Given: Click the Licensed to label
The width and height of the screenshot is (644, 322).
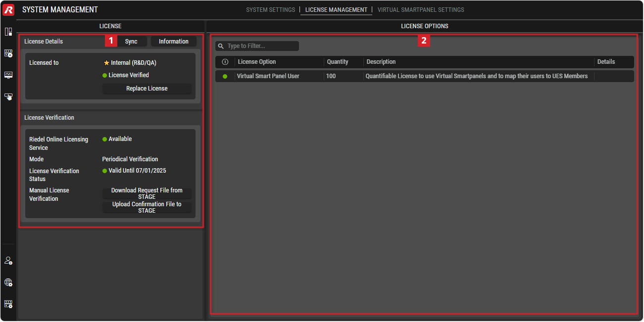Looking at the screenshot, I should [44, 63].
